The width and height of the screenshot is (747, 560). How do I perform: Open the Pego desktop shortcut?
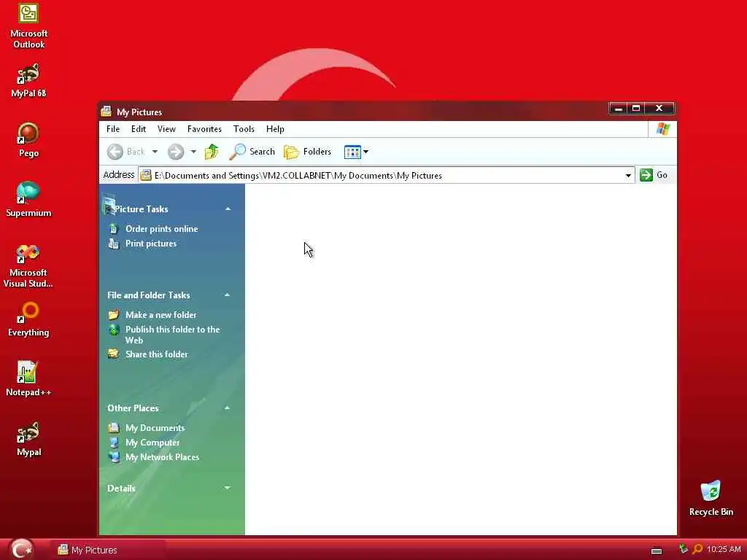click(28, 140)
